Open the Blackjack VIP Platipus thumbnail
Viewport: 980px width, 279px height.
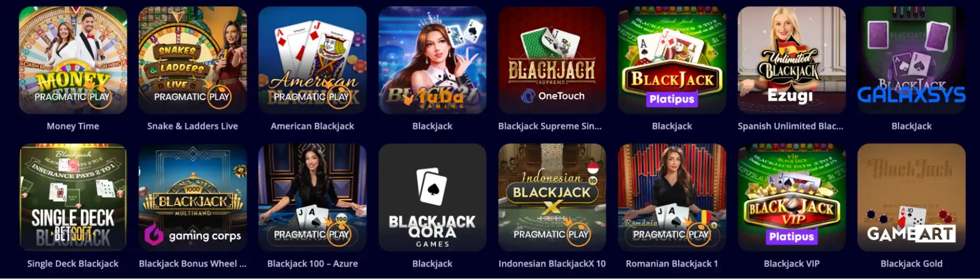[792, 198]
